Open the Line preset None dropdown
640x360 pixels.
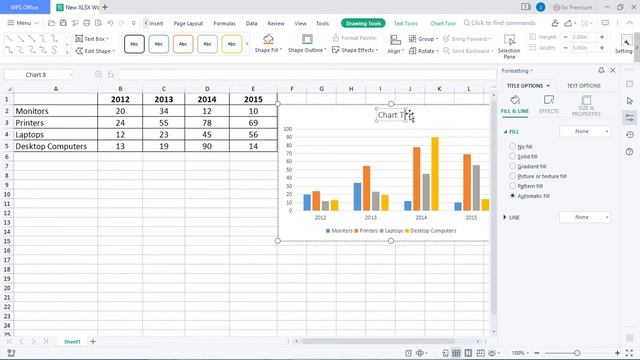click(x=585, y=217)
